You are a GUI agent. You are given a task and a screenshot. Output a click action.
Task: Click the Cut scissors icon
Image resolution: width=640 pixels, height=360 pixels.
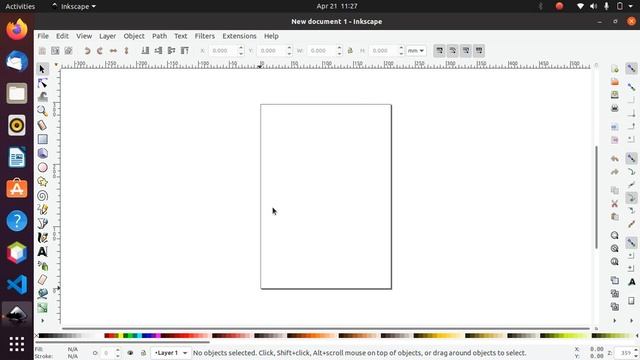[x=615, y=203]
